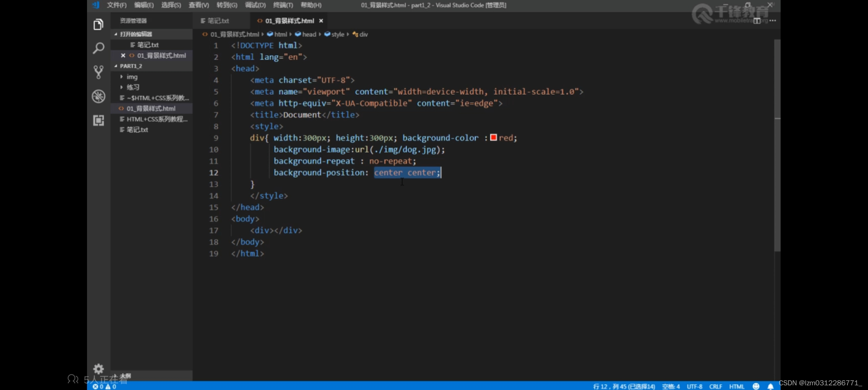Open the 查看(V) menu
868x390 pixels.
coord(199,5)
